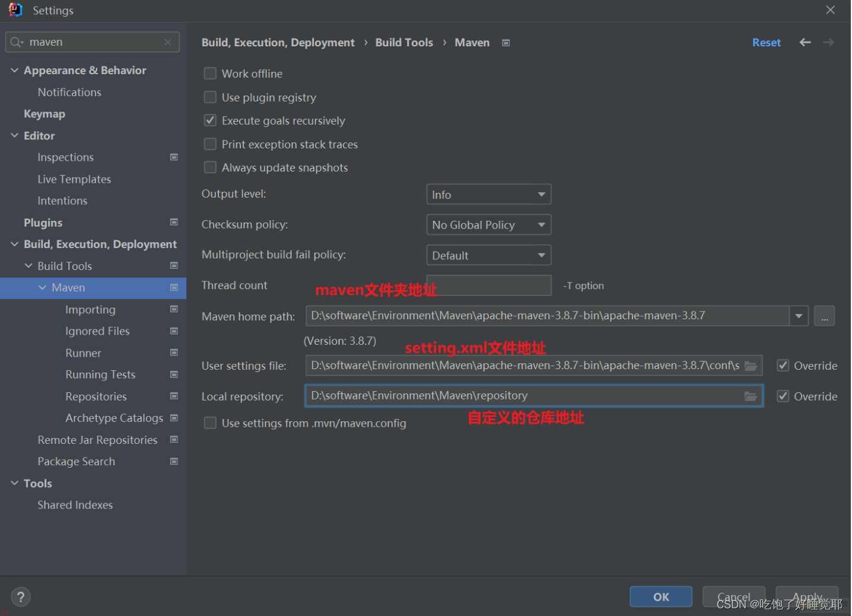The image size is (852, 616).
Task: Enable Work offline
Action: [210, 74]
